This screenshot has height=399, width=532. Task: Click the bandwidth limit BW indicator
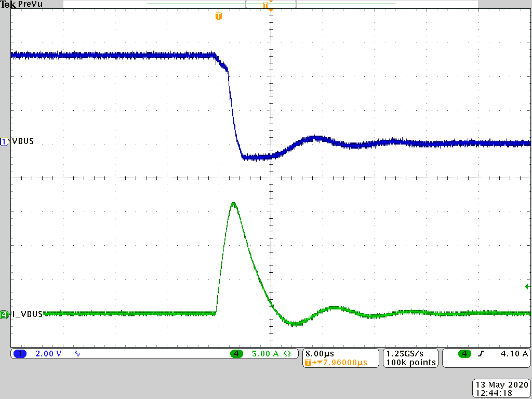click(x=77, y=354)
